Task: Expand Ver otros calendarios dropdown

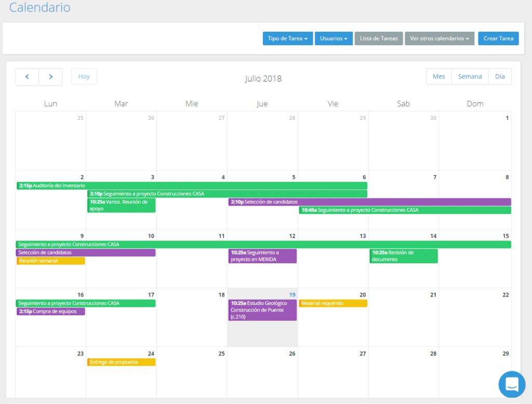Action: [x=439, y=38]
